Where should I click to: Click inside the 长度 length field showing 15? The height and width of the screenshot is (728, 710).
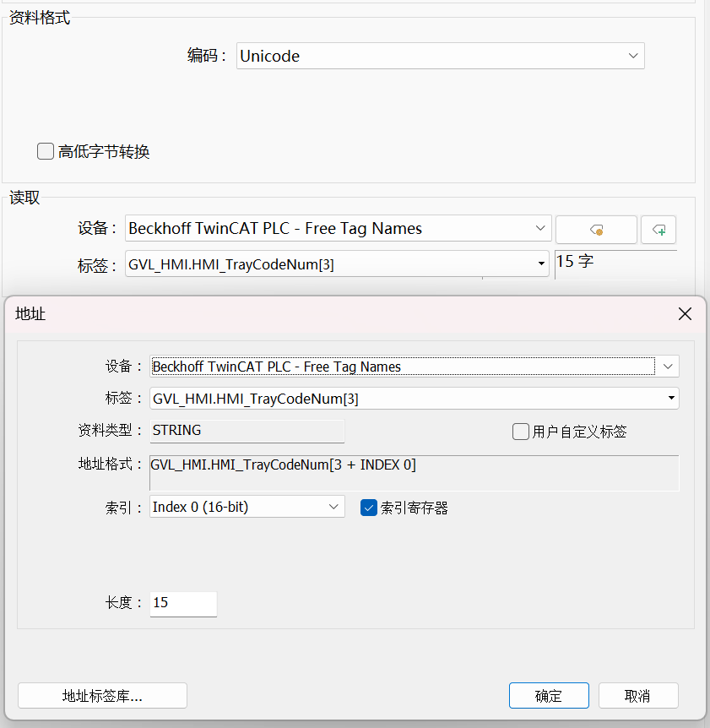click(182, 604)
